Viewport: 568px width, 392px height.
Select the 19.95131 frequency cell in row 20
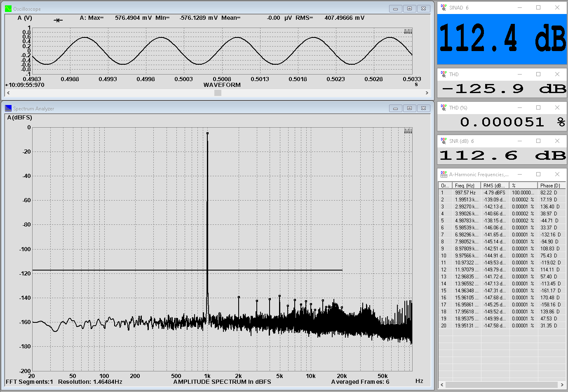[466, 326]
